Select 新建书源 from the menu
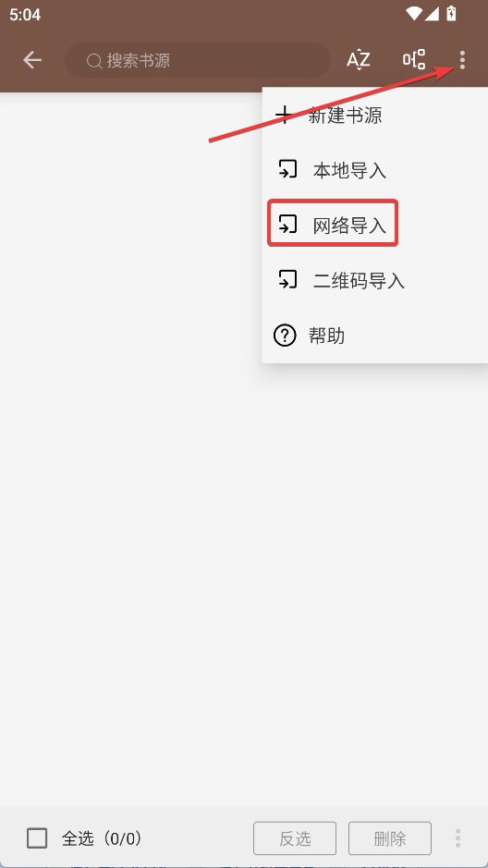This screenshot has height=868, width=488. [x=374, y=116]
